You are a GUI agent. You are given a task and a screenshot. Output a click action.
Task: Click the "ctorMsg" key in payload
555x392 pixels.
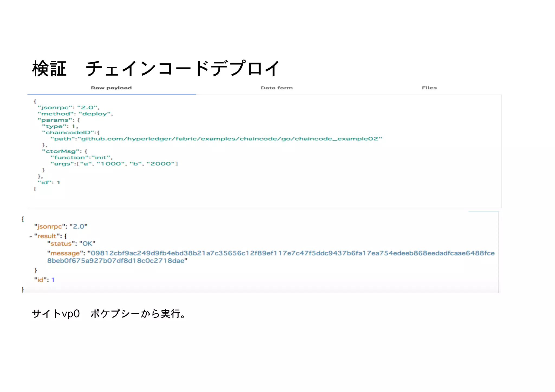point(61,151)
